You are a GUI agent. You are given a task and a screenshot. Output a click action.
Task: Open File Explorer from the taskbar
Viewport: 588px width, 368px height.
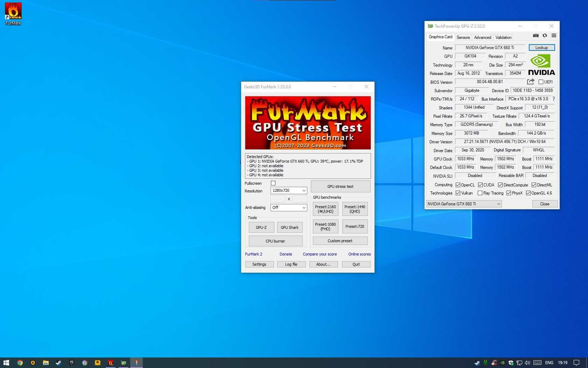[x=46, y=363]
